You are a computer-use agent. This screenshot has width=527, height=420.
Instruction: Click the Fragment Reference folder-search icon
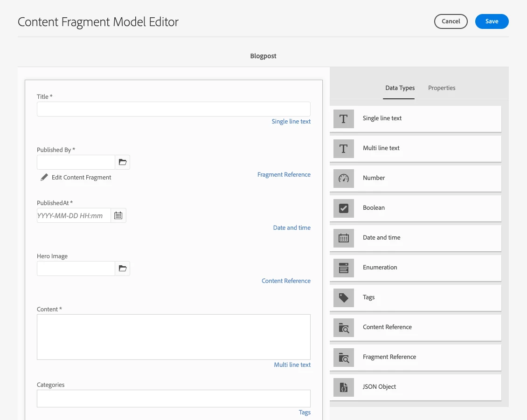344,358
